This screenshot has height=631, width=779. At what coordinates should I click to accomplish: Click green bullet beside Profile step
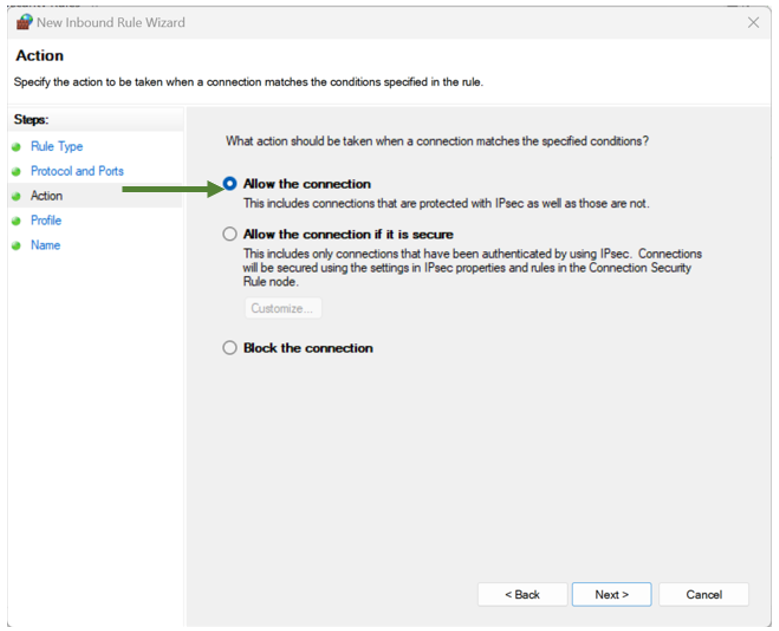16,221
